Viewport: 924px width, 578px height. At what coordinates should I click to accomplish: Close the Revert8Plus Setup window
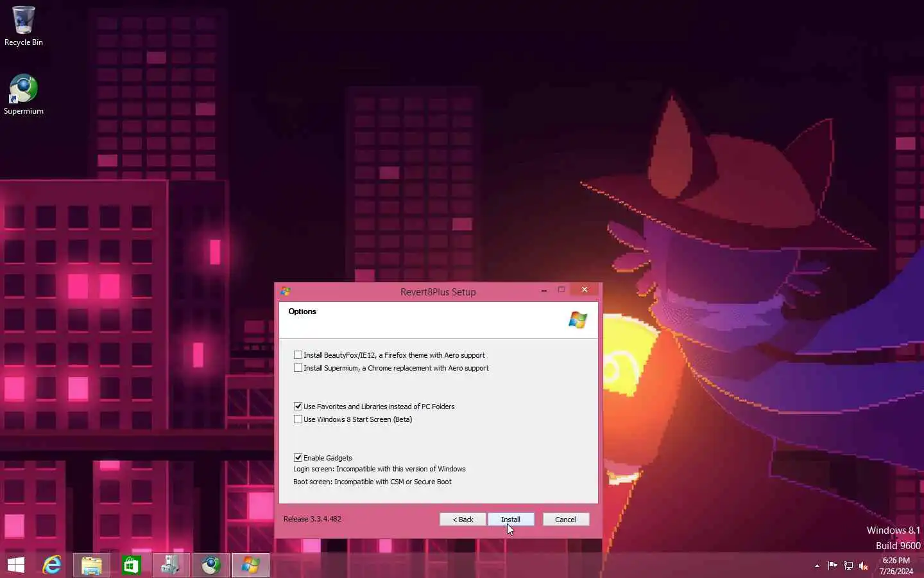(x=585, y=290)
